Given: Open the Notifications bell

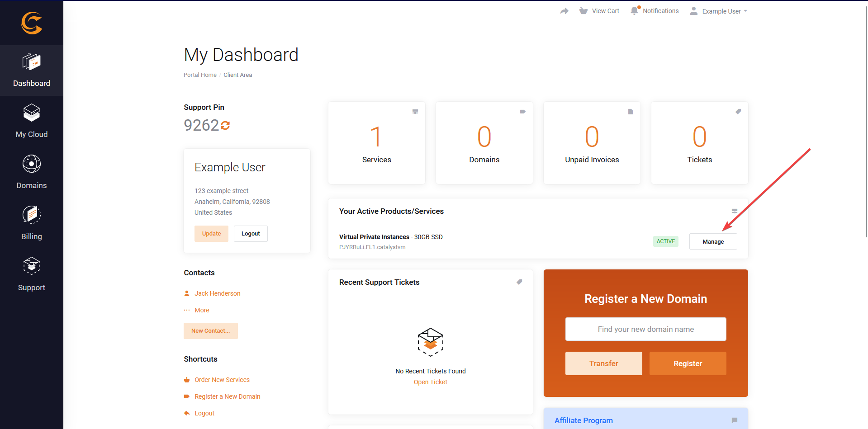Looking at the screenshot, I should 655,11.
